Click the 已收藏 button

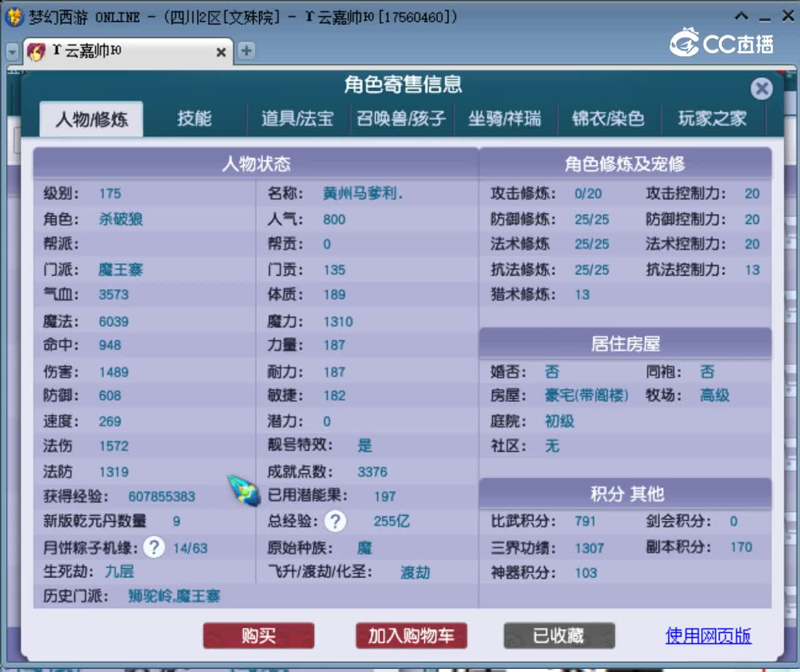point(559,636)
